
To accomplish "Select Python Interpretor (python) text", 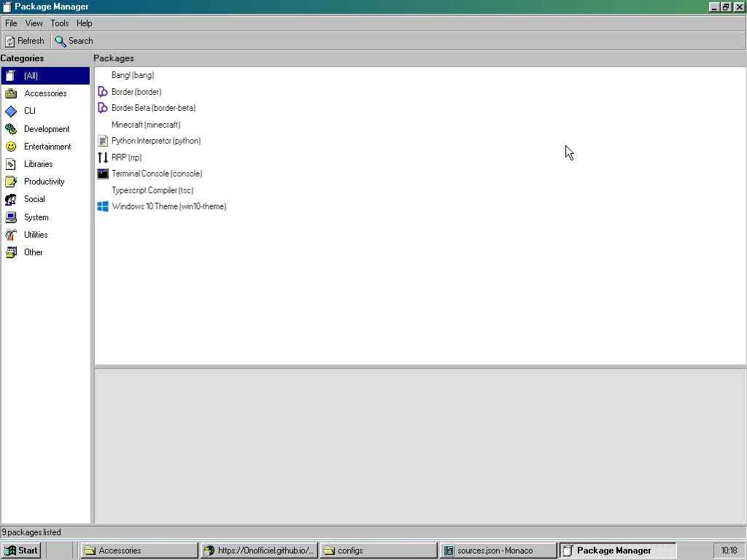I will tap(156, 141).
